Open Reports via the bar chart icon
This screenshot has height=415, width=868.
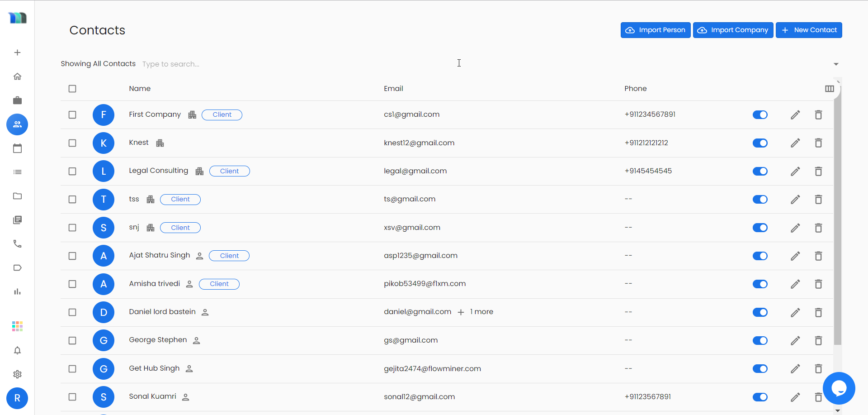tap(17, 291)
